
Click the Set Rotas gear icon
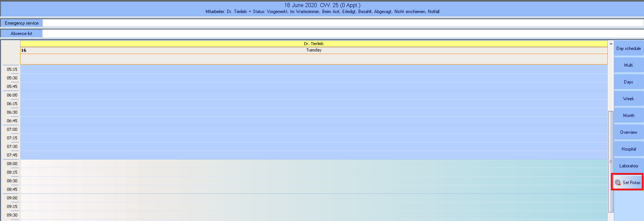pos(618,182)
